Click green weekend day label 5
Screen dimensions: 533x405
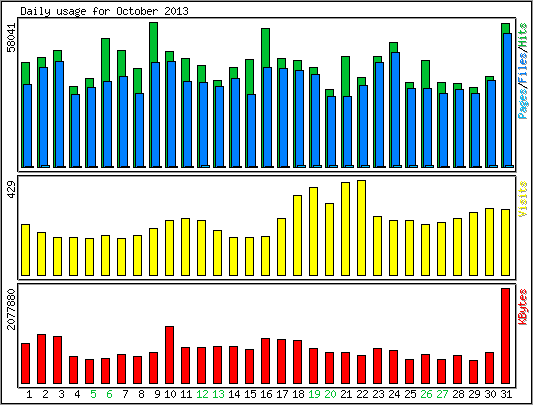pyautogui.click(x=93, y=394)
